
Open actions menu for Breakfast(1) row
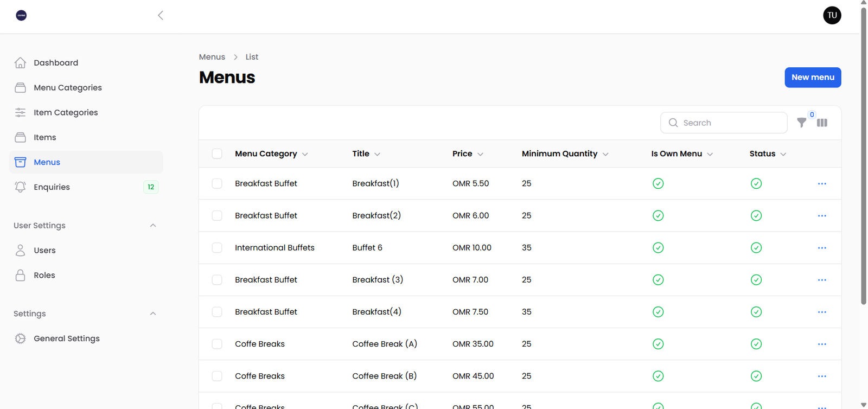(822, 184)
